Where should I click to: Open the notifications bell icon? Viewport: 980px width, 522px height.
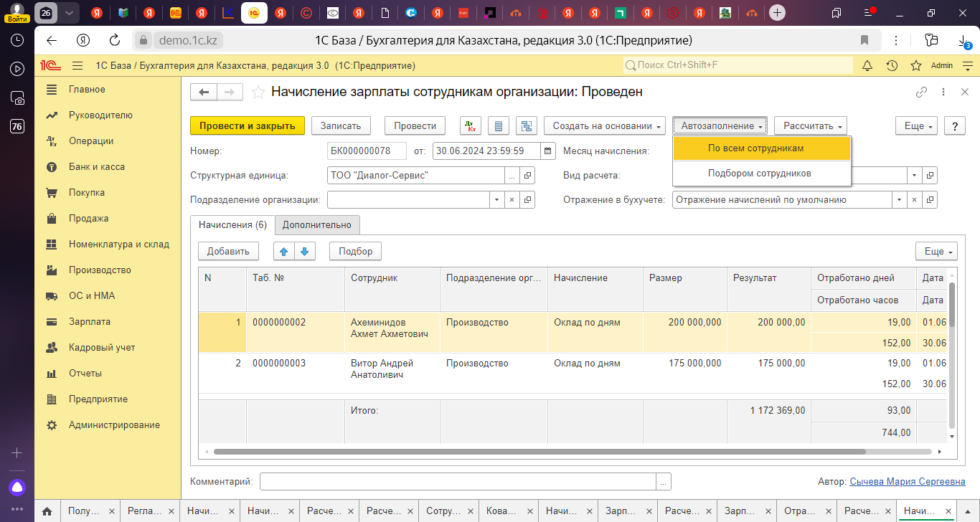pyautogui.click(x=867, y=65)
